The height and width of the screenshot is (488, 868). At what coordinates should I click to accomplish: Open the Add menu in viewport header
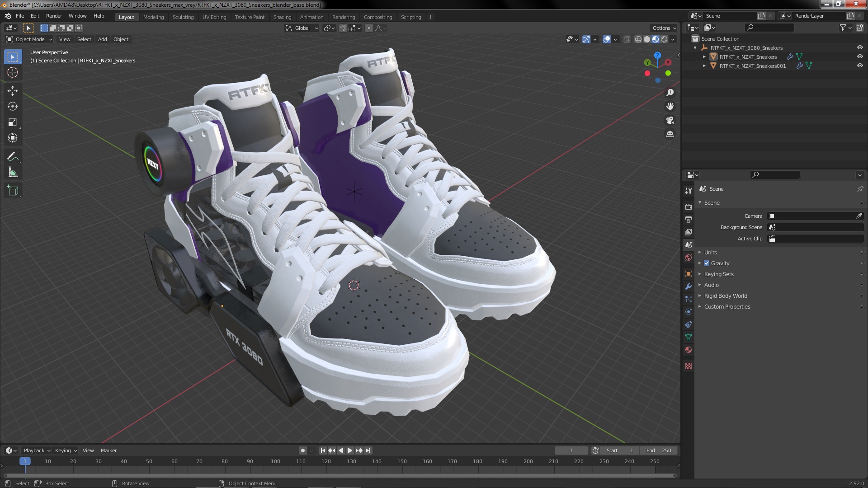(x=103, y=39)
